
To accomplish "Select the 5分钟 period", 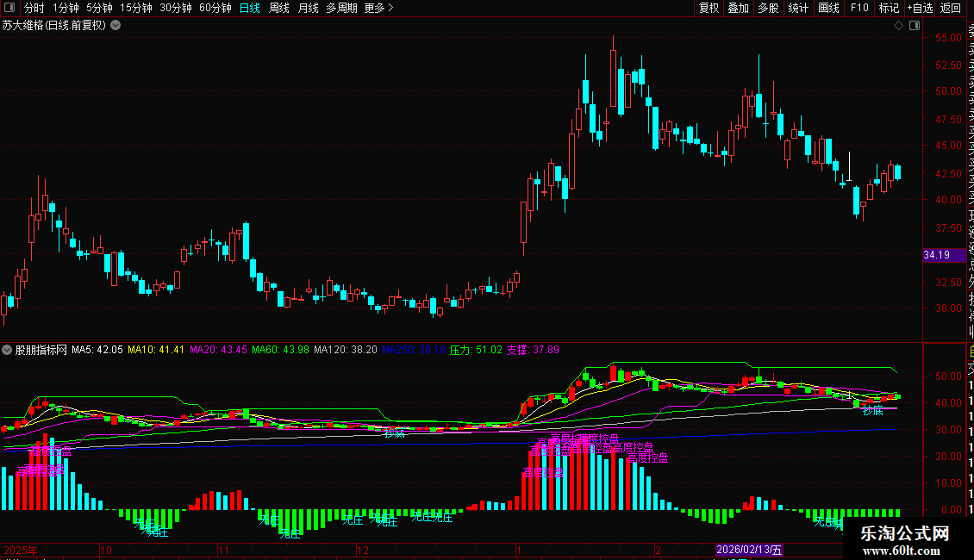I will pyautogui.click(x=99, y=8).
